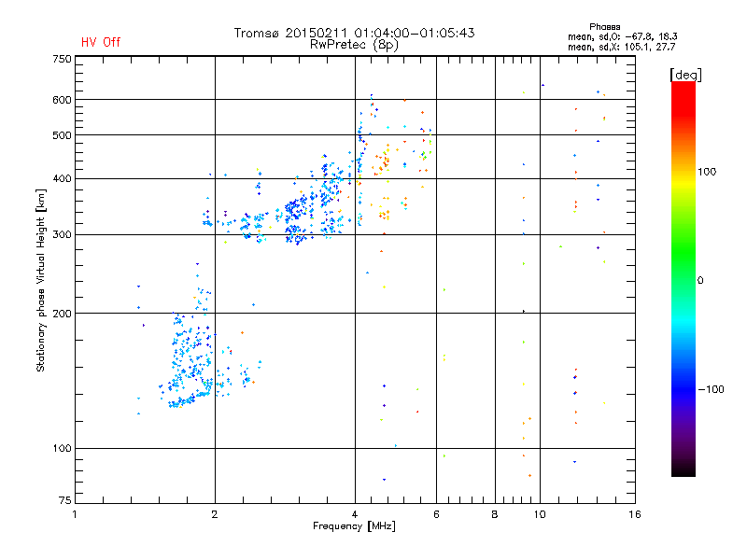The width and height of the screenshot is (747, 560).
Task: Click colorbar tick label '0'
Action: [700, 280]
